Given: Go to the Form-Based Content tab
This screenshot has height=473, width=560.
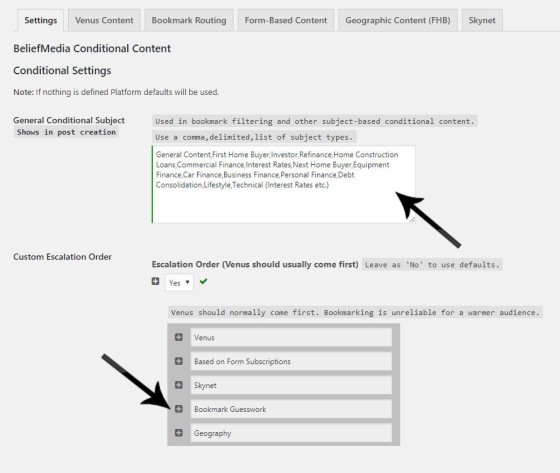Looking at the screenshot, I should pyautogui.click(x=286, y=20).
